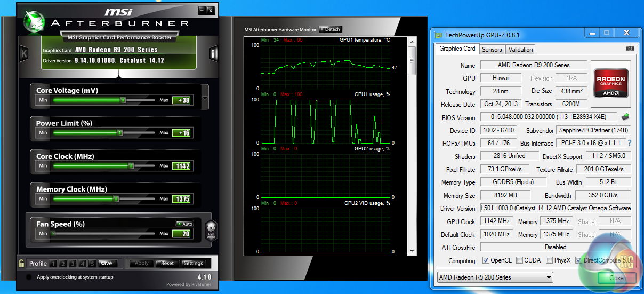The image size is (644, 294).
Task: Uncheck the OpenCL checkbox in GPU-Z
Action: 486,260
